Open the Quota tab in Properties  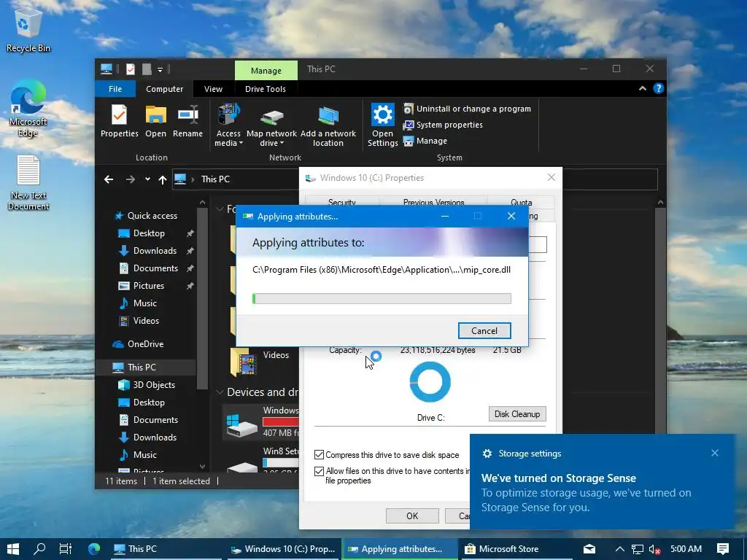(x=521, y=202)
